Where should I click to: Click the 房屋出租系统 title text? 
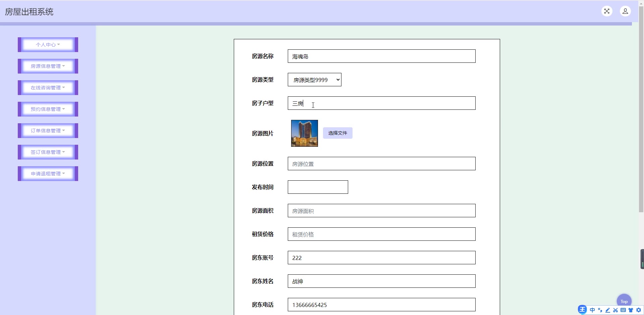point(29,12)
